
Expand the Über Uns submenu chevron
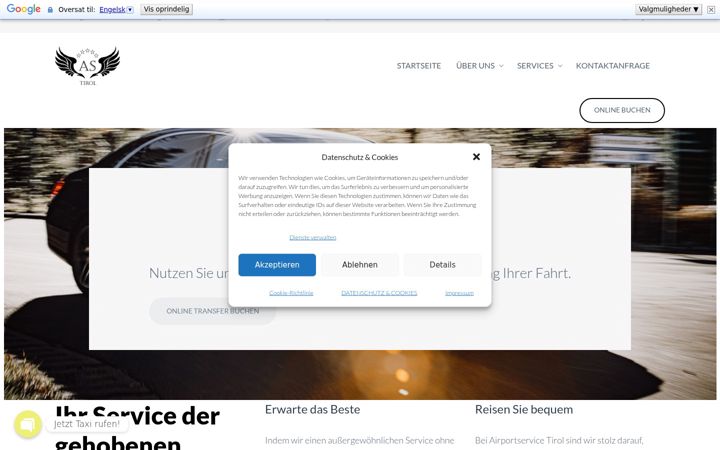point(501,66)
